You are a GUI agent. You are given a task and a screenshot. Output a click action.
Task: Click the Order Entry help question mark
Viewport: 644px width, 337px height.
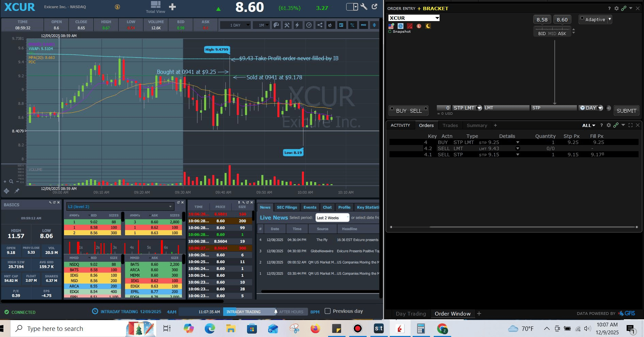click(609, 8)
